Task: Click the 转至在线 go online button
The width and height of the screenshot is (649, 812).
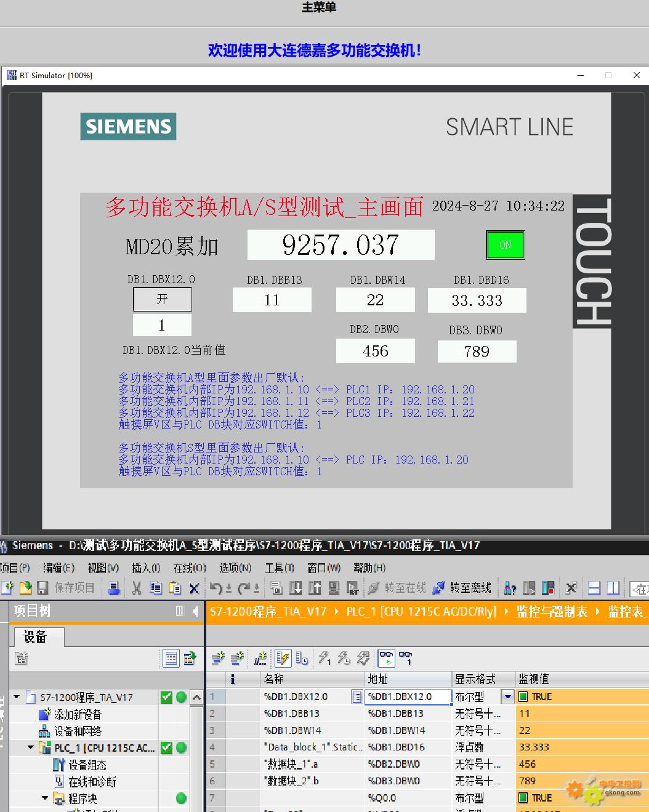Action: (397, 588)
